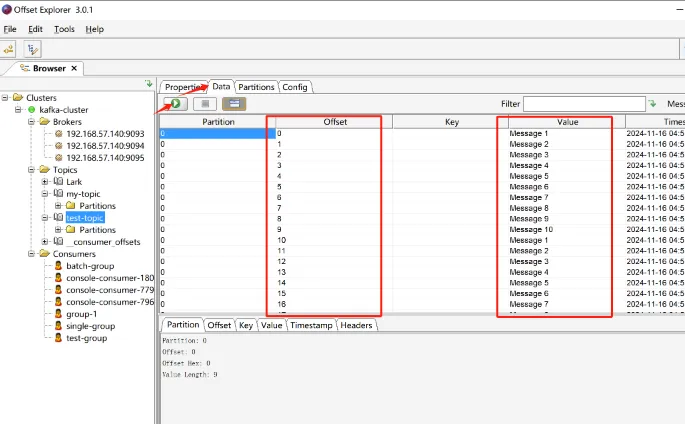Sort by the Key column header

(452, 122)
